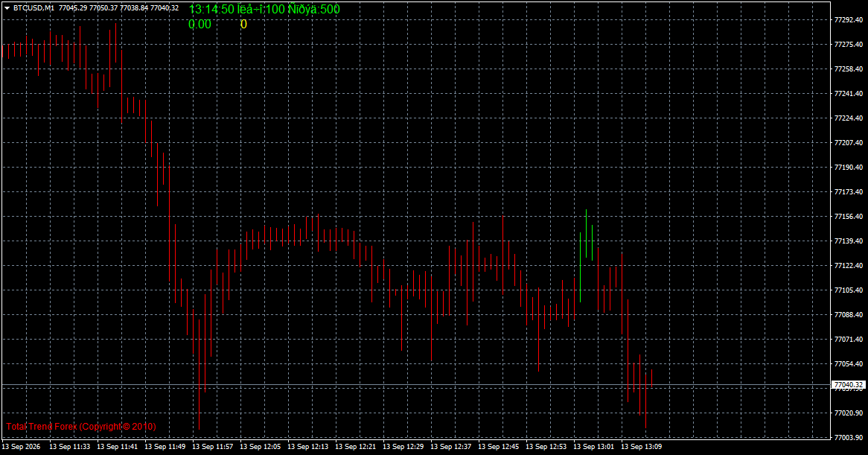Viewport: 868px width, 455px height.
Task: Click the 13 Sep 12:21 time label
Action: point(355,447)
